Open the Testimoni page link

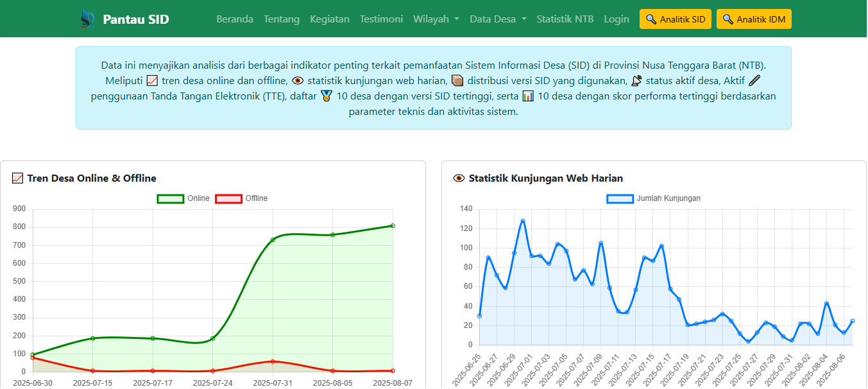pyautogui.click(x=381, y=19)
